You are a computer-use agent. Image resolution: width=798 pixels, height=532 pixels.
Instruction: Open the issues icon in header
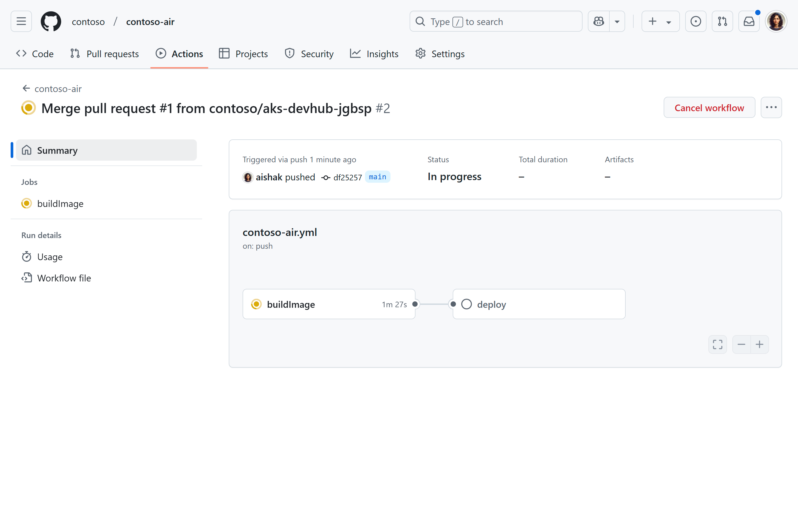[x=696, y=21]
